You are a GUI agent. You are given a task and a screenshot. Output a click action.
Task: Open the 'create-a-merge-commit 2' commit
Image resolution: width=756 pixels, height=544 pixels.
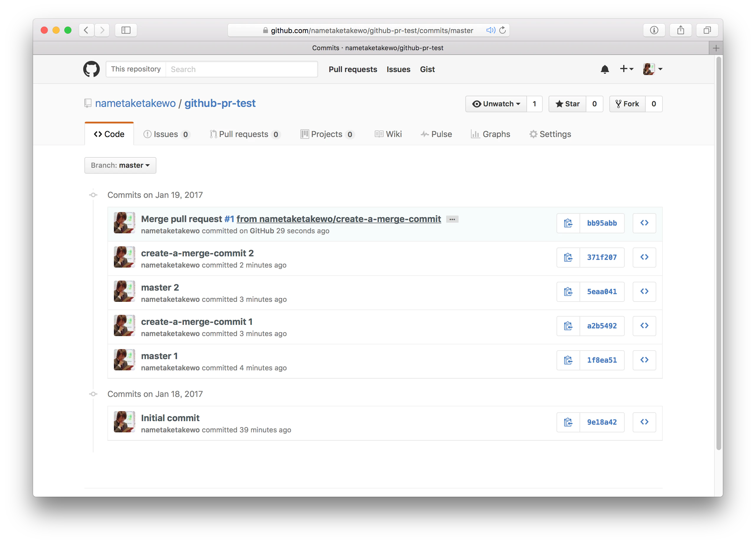(x=197, y=253)
